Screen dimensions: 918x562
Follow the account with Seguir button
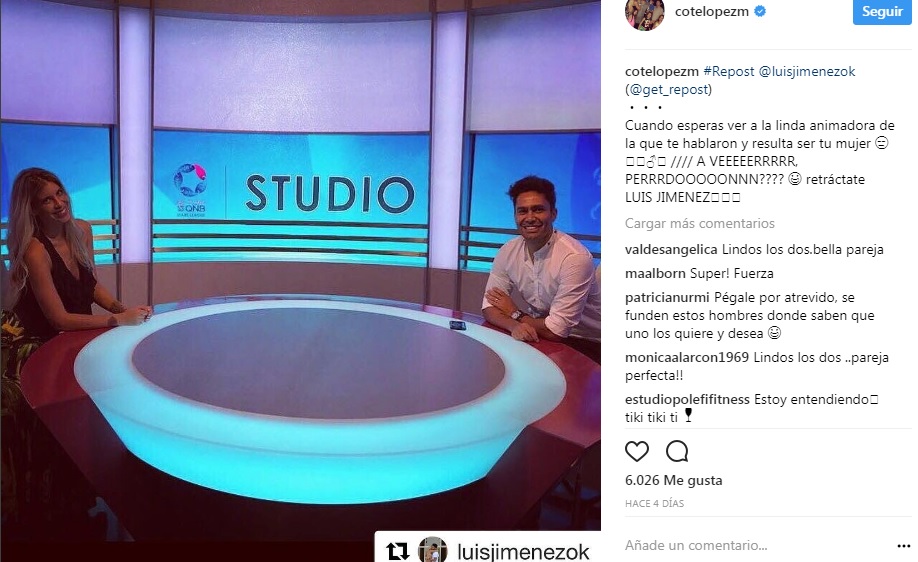coord(882,12)
